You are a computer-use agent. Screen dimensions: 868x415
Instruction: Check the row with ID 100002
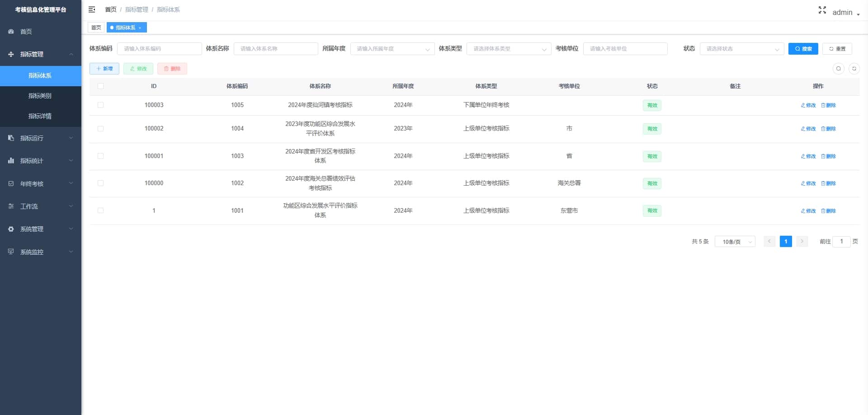click(100, 129)
